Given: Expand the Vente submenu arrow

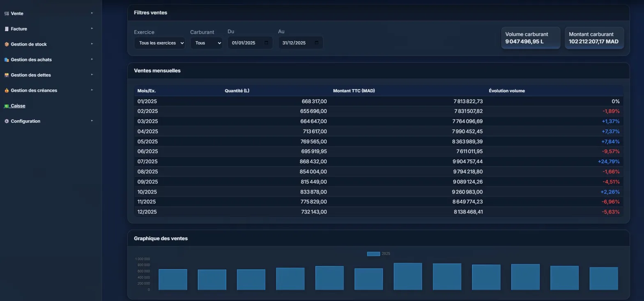Looking at the screenshot, I should 92,13.
